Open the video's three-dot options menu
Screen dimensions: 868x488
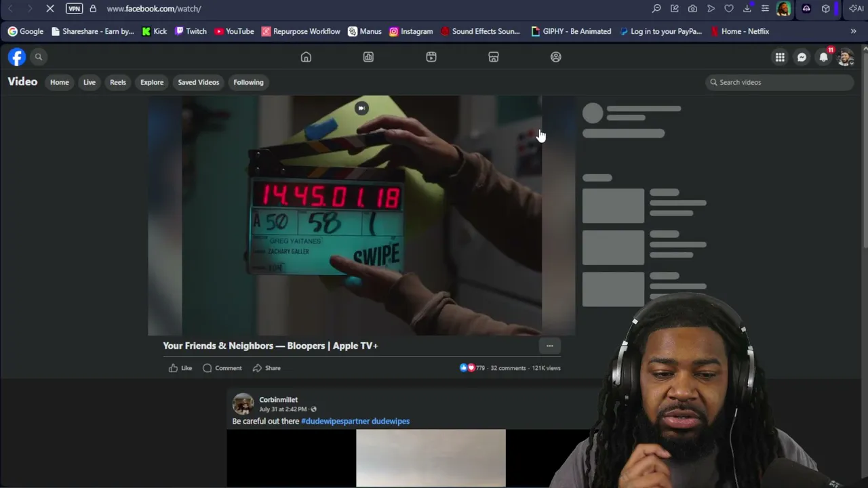(x=550, y=346)
